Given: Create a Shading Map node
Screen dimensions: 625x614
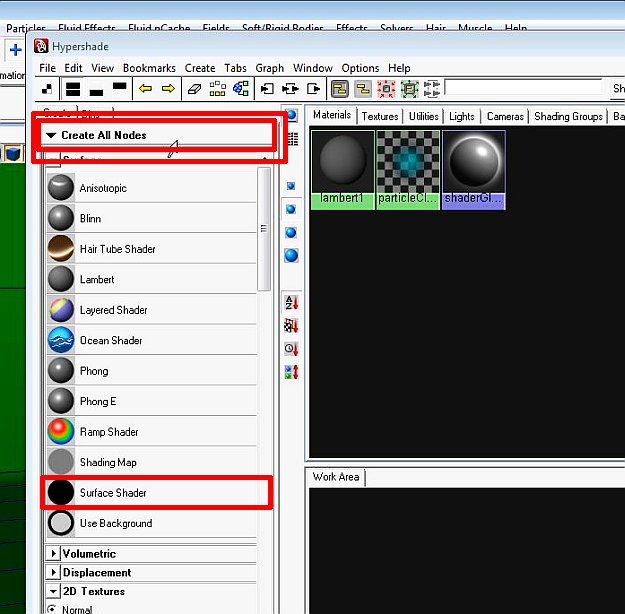Looking at the screenshot, I should pos(152,462).
